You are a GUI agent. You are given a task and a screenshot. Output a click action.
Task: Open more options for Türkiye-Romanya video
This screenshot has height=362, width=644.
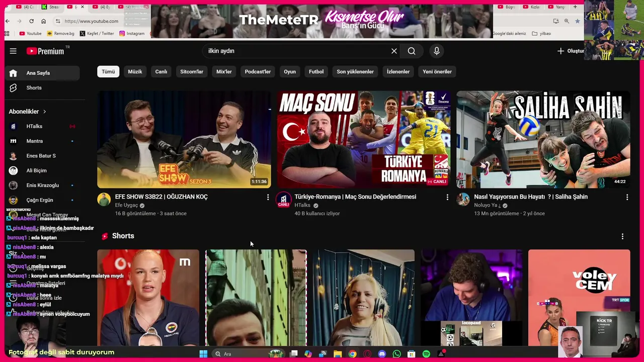[447, 197]
